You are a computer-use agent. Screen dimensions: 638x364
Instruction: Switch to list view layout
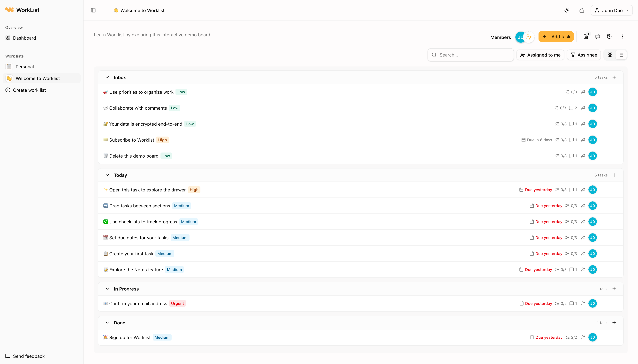[621, 55]
